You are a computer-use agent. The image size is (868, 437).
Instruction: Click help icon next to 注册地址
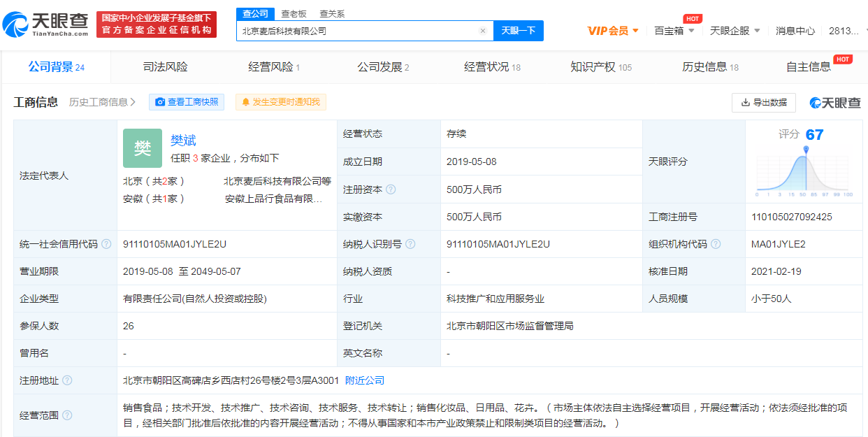(67, 380)
